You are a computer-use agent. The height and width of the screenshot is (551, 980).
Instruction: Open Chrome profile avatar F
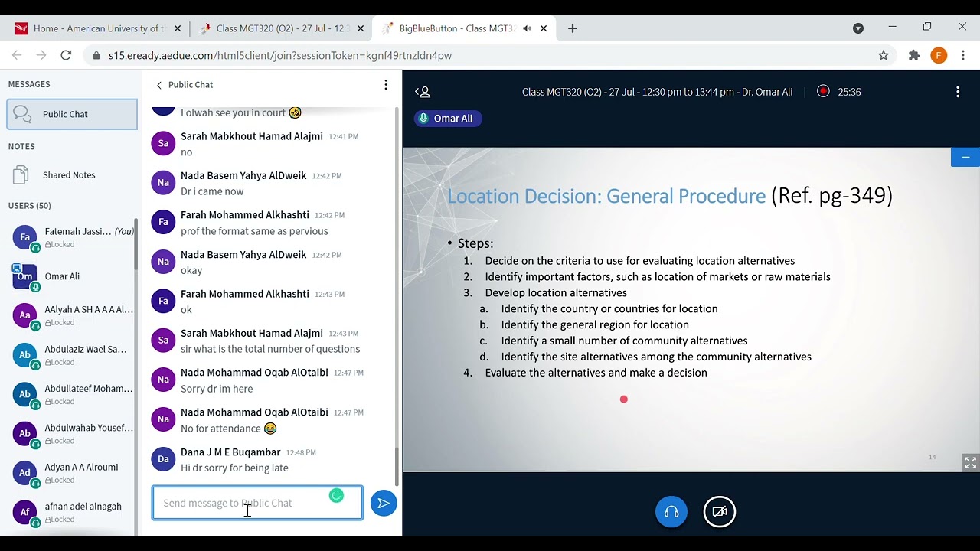[939, 55]
